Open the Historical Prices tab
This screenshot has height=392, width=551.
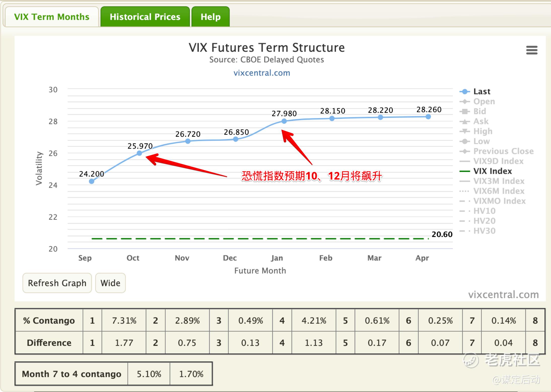click(x=145, y=17)
